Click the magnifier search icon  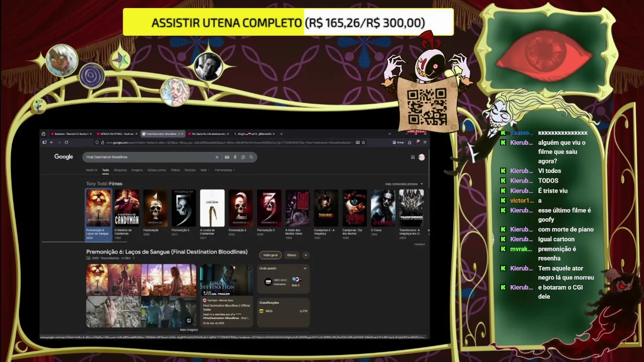[251, 157]
